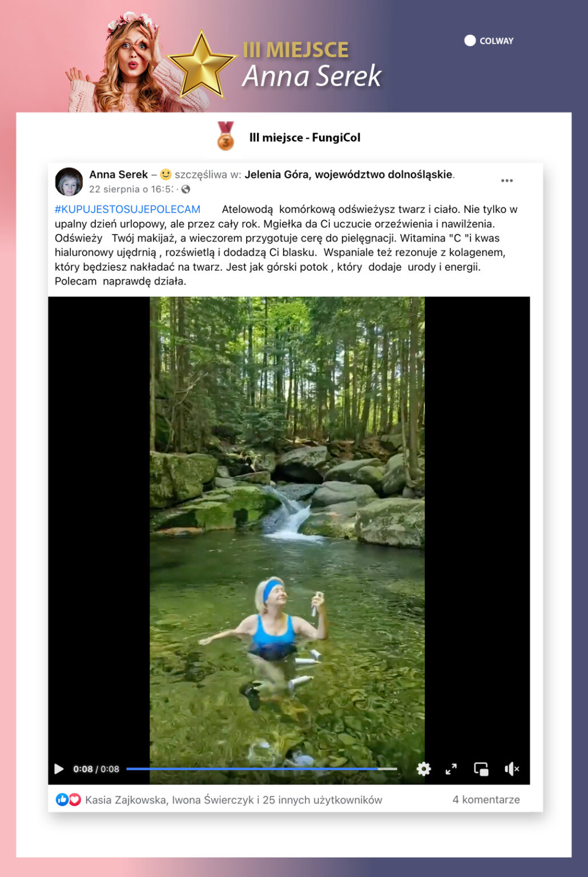Play the video with the play button
Screen dimensions: 588x877
59,769
